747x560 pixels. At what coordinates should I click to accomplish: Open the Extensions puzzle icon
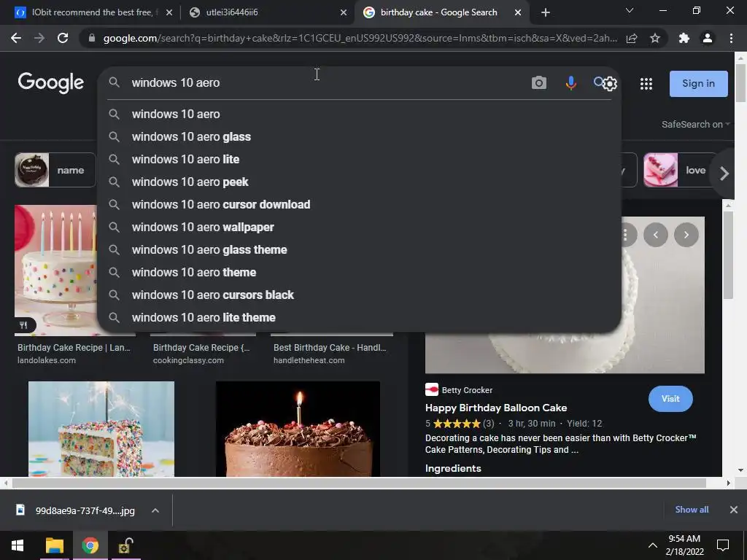[684, 38]
